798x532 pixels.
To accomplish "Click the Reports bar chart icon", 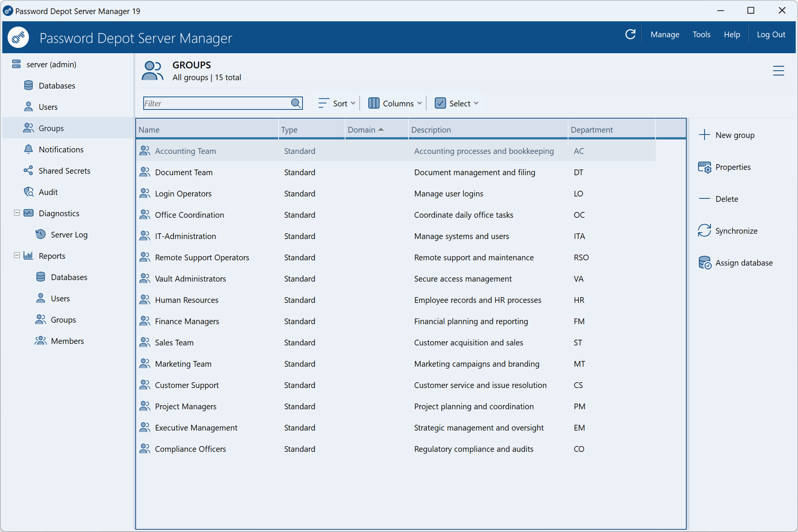I will 28,256.
